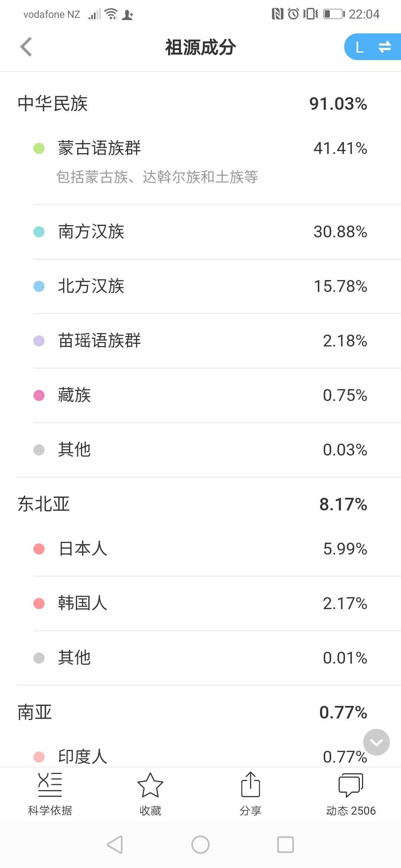Tap Android back navigation triangle
This screenshot has height=868, width=401.
[x=115, y=845]
